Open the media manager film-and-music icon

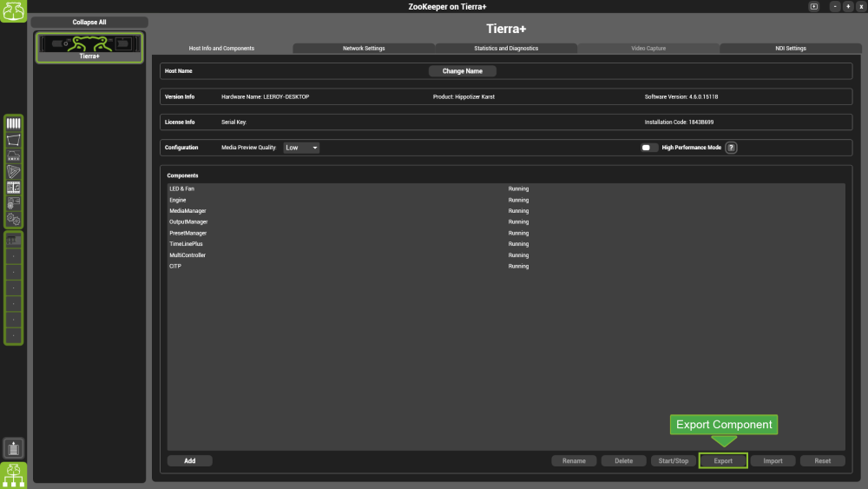(13, 188)
